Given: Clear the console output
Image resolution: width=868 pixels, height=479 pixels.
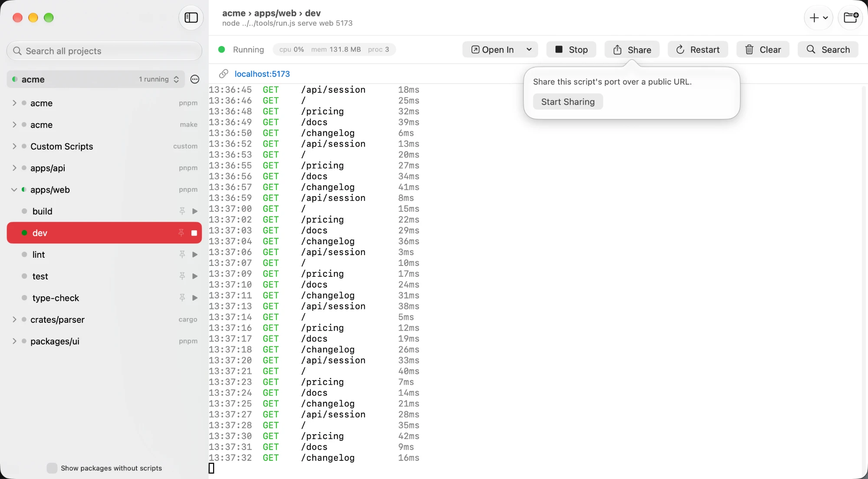Looking at the screenshot, I should pos(763,49).
